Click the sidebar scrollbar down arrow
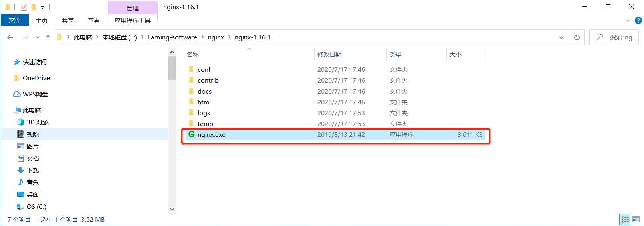Screen dimensions: 644x226 coord(172,209)
